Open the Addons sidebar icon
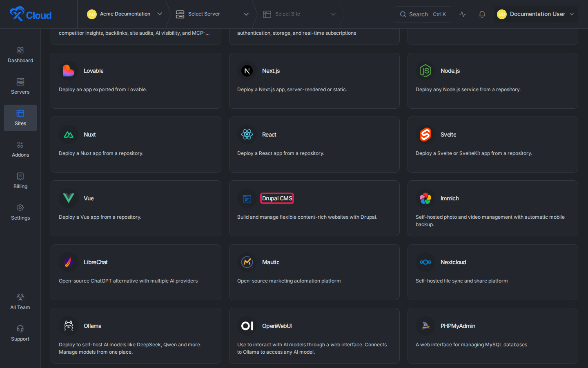 (x=20, y=145)
